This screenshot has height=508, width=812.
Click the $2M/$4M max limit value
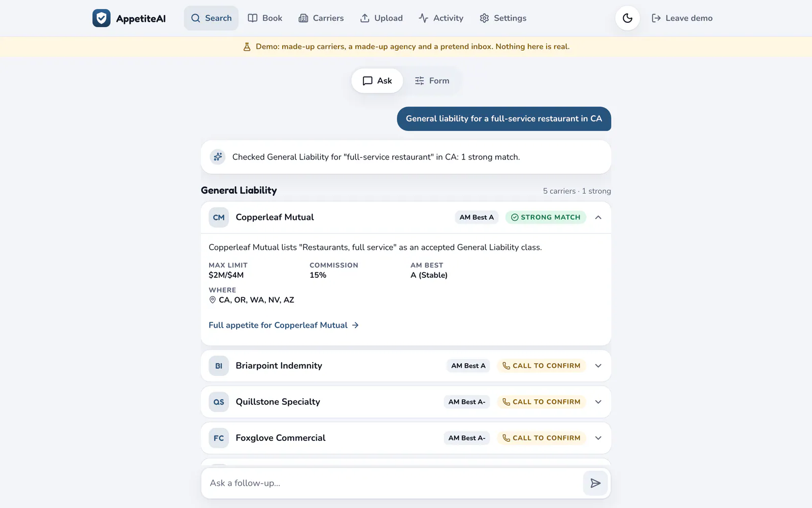pos(226,275)
